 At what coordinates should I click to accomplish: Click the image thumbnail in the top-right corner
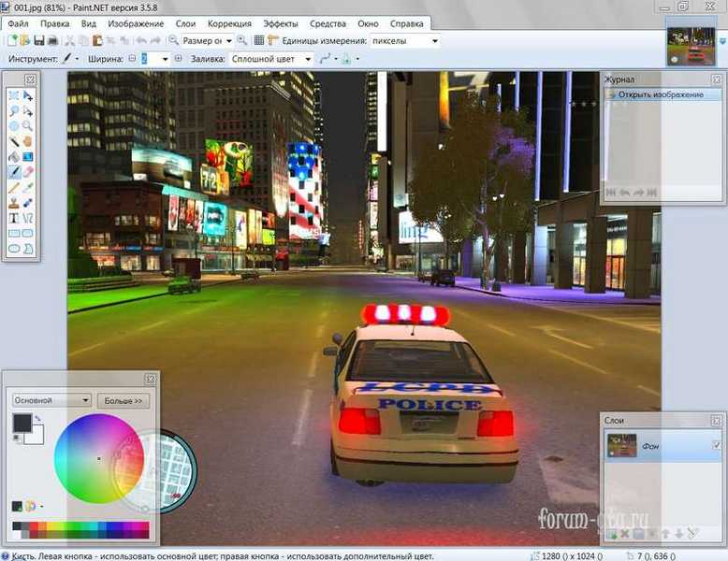(691, 46)
